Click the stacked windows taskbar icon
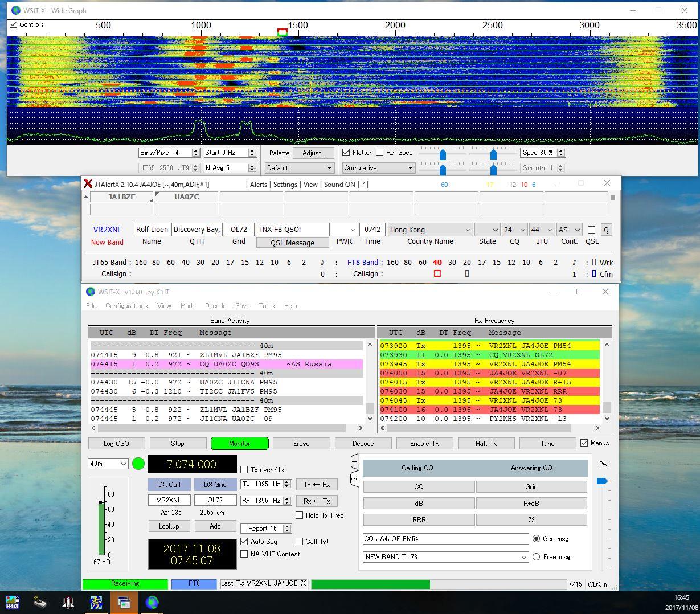 [124, 602]
